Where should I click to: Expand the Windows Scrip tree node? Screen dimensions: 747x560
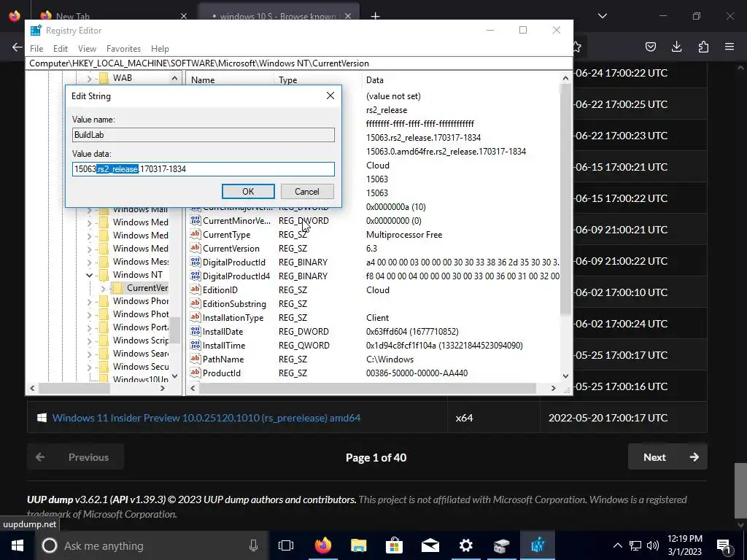89,341
